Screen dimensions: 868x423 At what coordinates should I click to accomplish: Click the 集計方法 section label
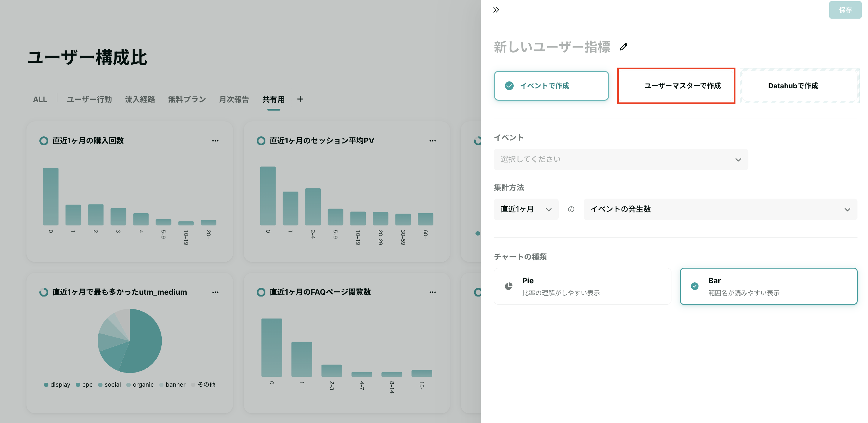(x=509, y=187)
